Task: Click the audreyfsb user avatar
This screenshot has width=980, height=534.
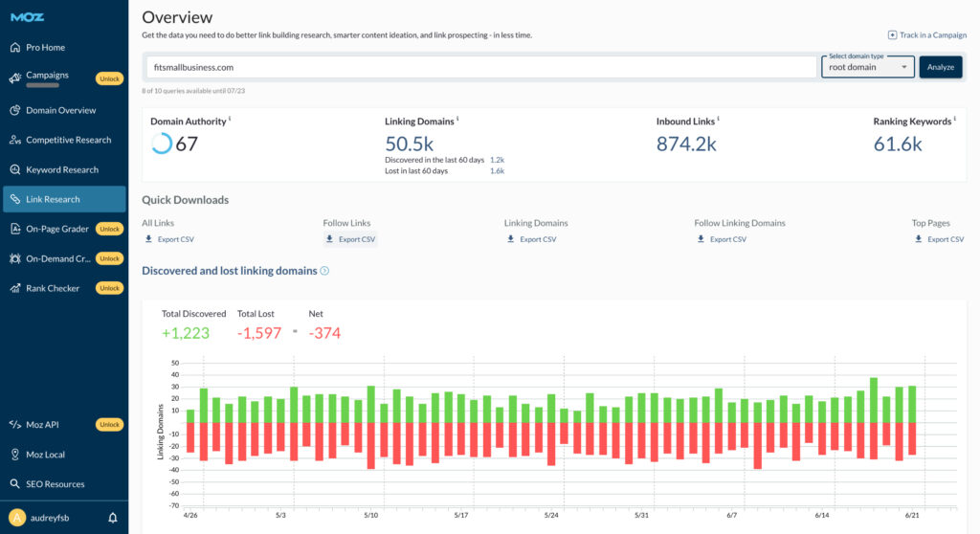Action: (17, 518)
